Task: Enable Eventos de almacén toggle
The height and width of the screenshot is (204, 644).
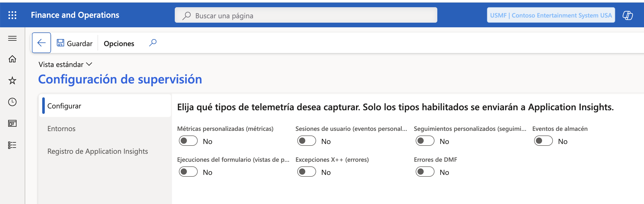Action: click(543, 141)
